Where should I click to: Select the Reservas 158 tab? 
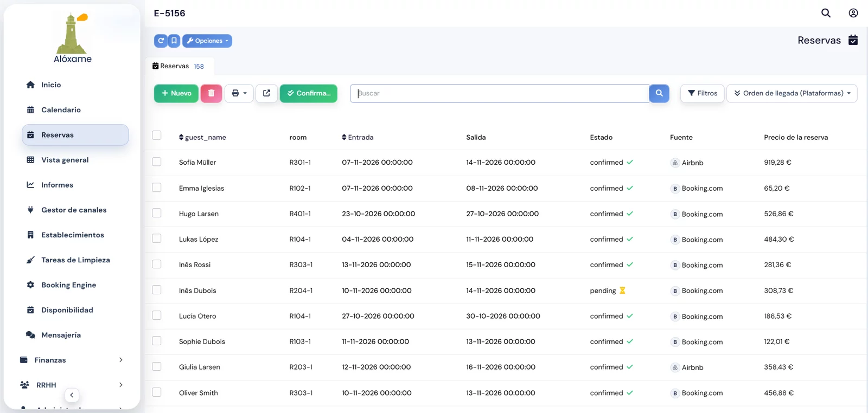[x=179, y=66]
